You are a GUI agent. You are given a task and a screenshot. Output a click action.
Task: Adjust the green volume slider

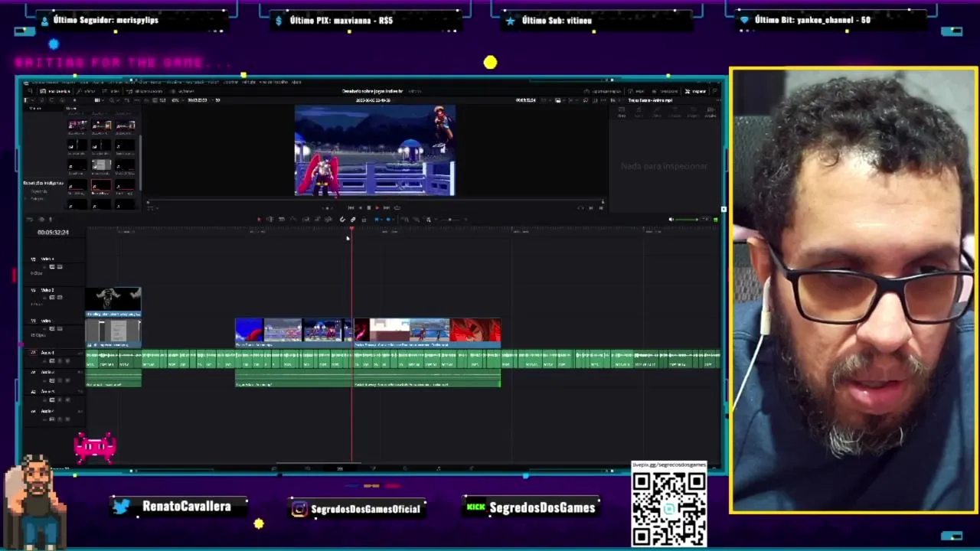click(x=687, y=220)
